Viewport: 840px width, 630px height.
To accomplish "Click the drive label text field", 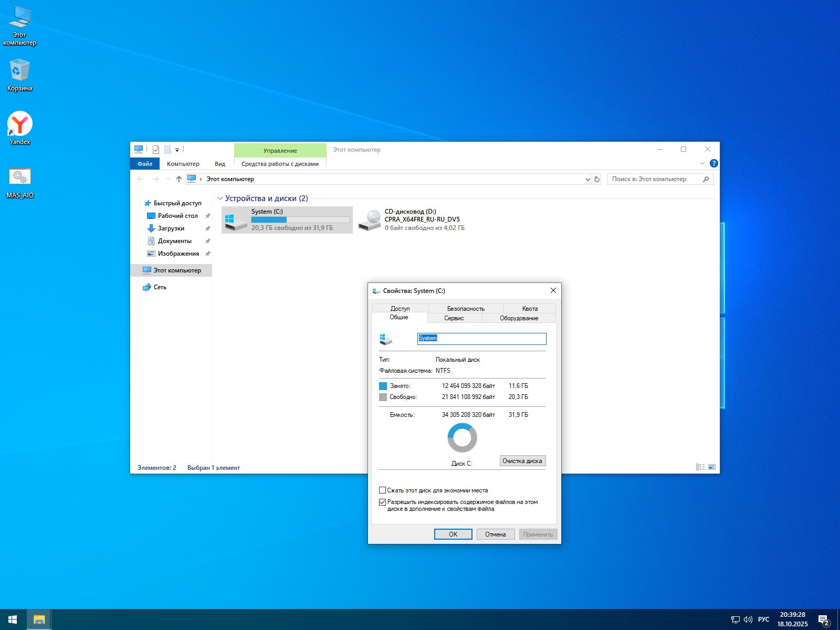I will (x=481, y=339).
